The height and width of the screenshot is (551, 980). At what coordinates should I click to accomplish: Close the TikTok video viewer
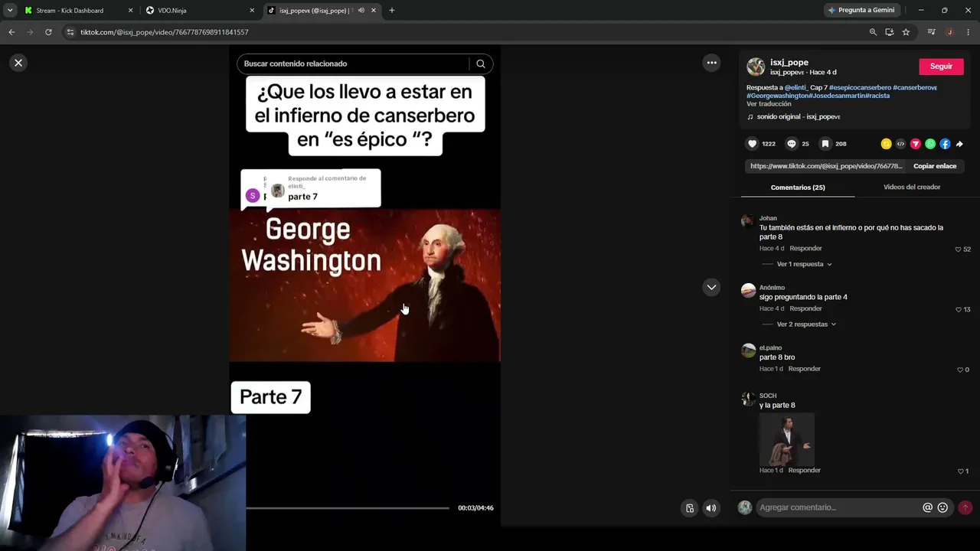(x=18, y=63)
